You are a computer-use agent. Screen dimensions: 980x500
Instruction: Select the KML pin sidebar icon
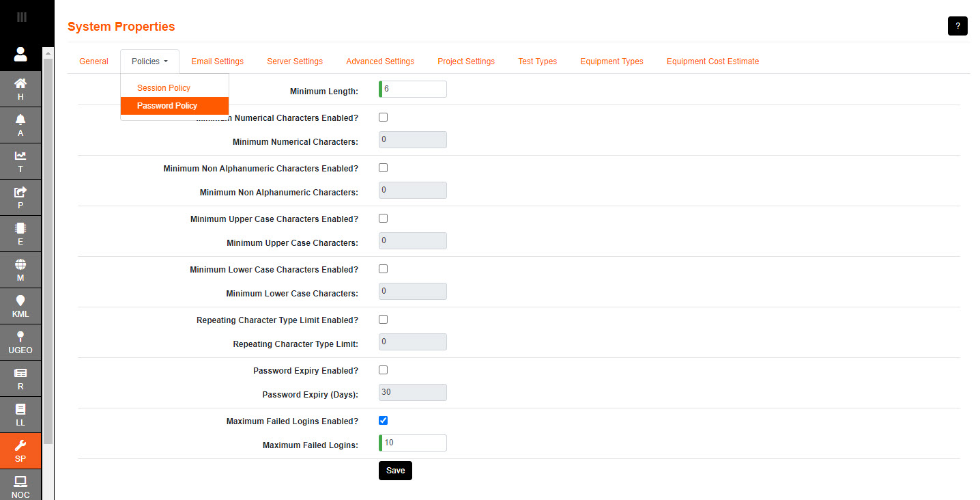pyautogui.click(x=20, y=305)
